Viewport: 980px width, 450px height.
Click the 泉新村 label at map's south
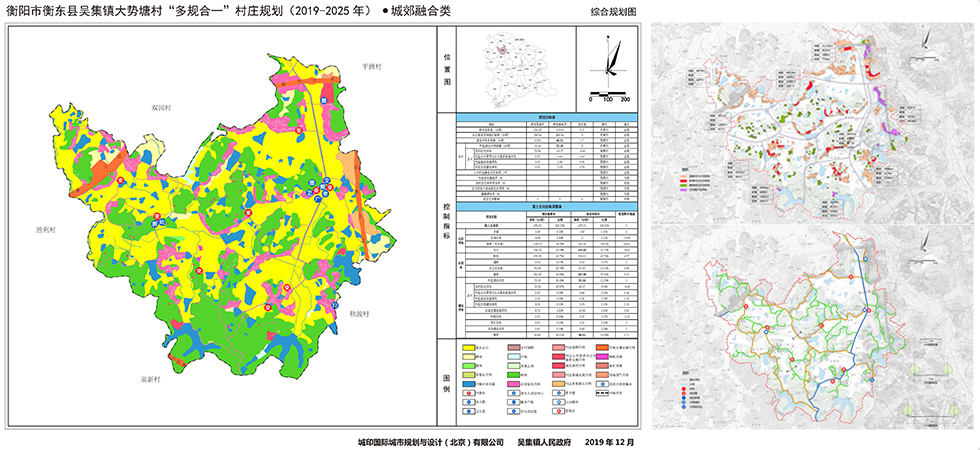[x=153, y=380]
